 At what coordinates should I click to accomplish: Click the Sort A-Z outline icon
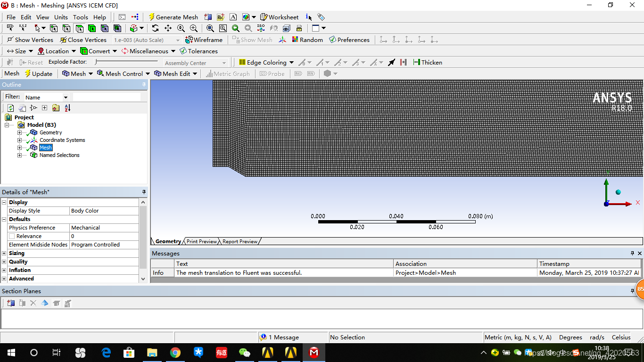[x=67, y=108]
